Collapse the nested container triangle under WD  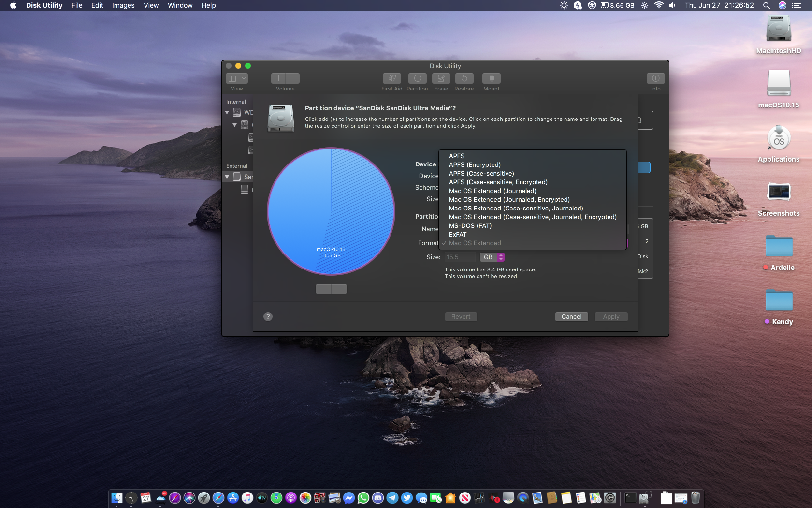pos(234,125)
